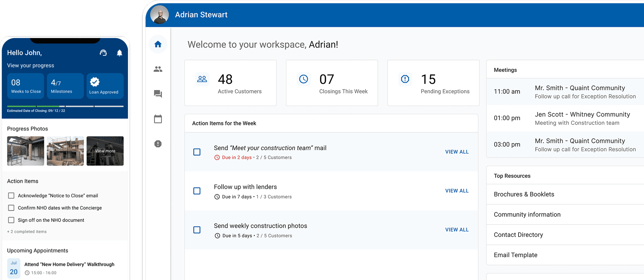
Task: Tap the Jul 20 date badge
Action: (x=14, y=268)
